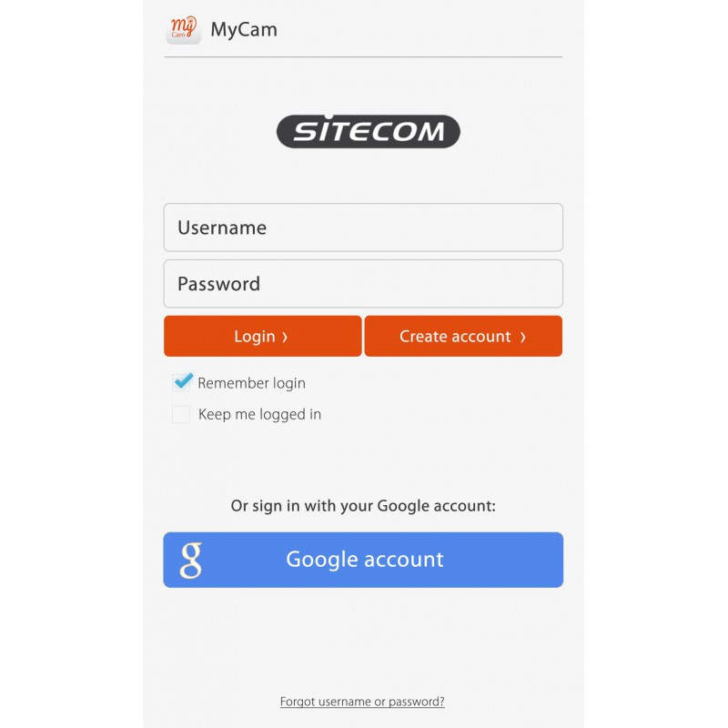Viewport: 728px width, 728px height.
Task: Click the Sitecom brand logo
Action: [x=369, y=131]
